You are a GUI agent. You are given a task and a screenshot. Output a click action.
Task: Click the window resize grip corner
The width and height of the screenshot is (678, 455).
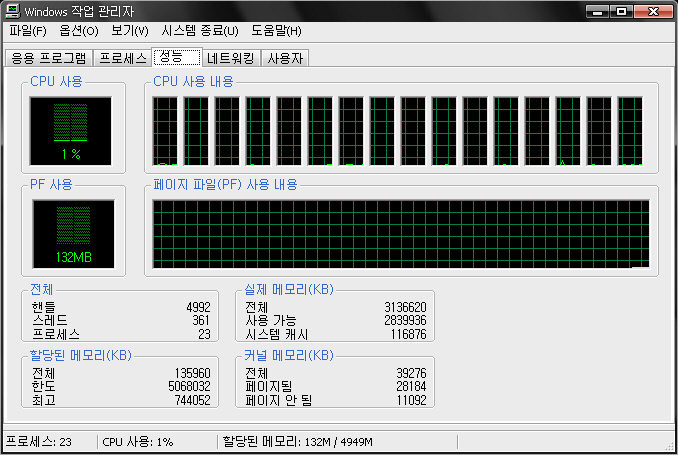(669, 446)
